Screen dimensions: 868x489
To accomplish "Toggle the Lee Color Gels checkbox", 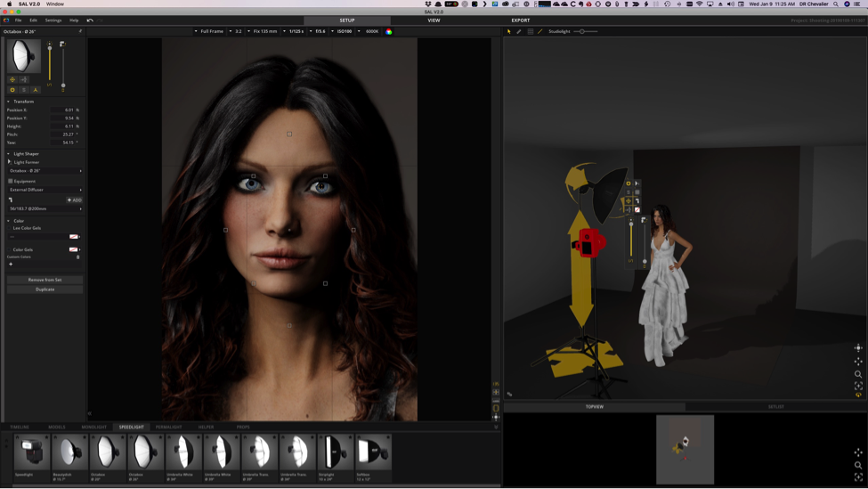I will point(10,228).
